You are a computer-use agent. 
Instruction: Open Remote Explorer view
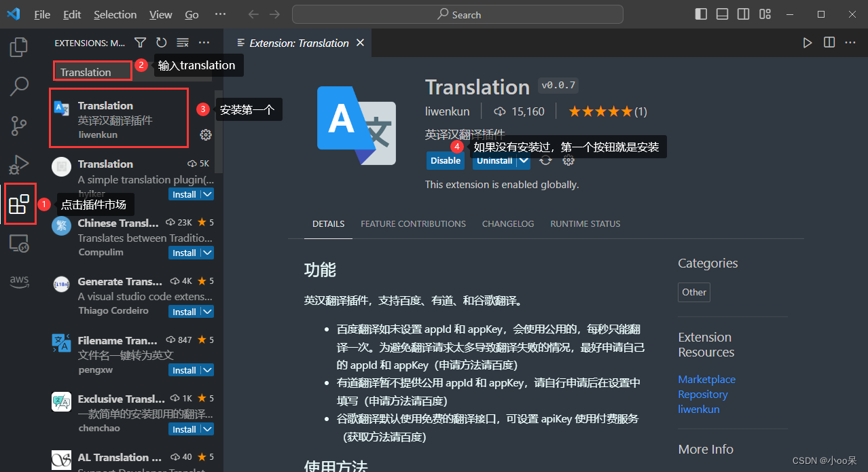19,242
